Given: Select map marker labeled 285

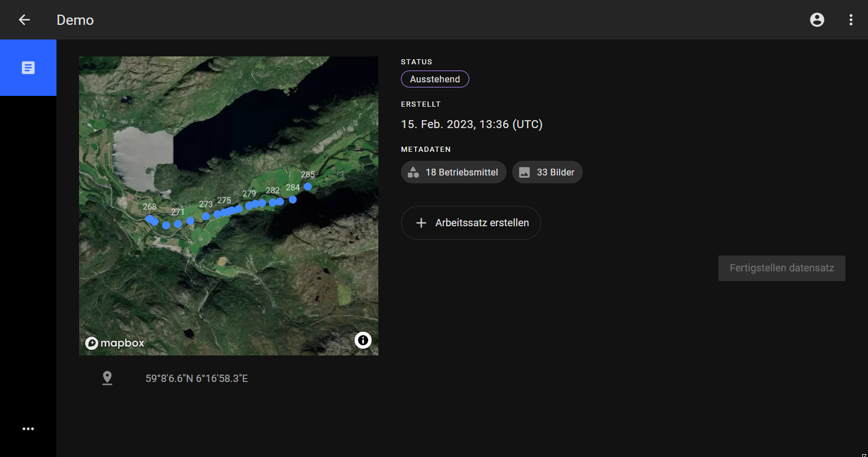Looking at the screenshot, I should click(308, 186).
